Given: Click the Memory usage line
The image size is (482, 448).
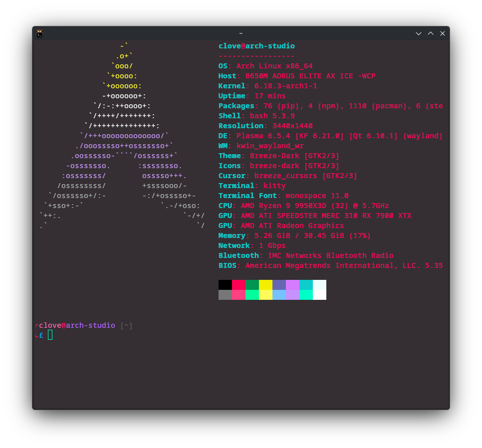Looking at the screenshot, I should tap(294, 235).
